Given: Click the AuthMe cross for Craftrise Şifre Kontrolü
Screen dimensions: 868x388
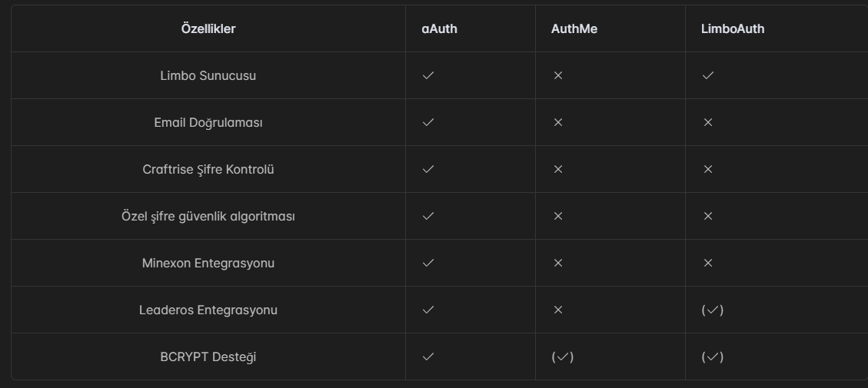Looking at the screenshot, I should tap(558, 169).
